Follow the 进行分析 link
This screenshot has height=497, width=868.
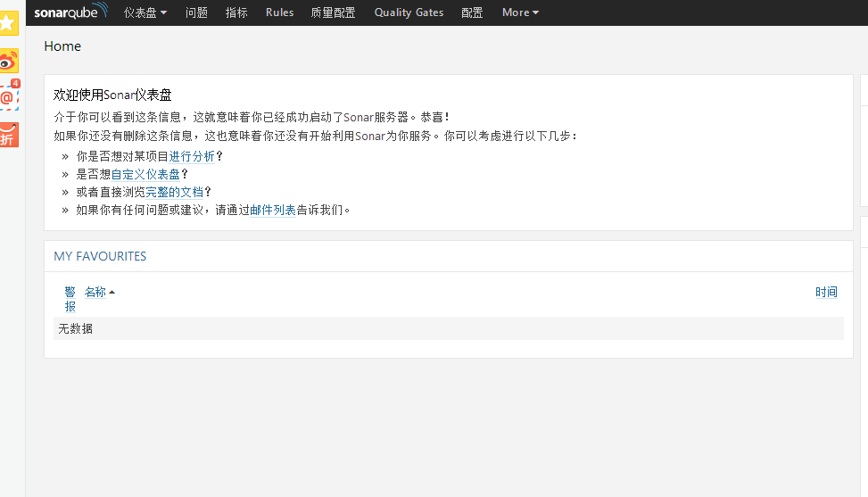pos(192,155)
